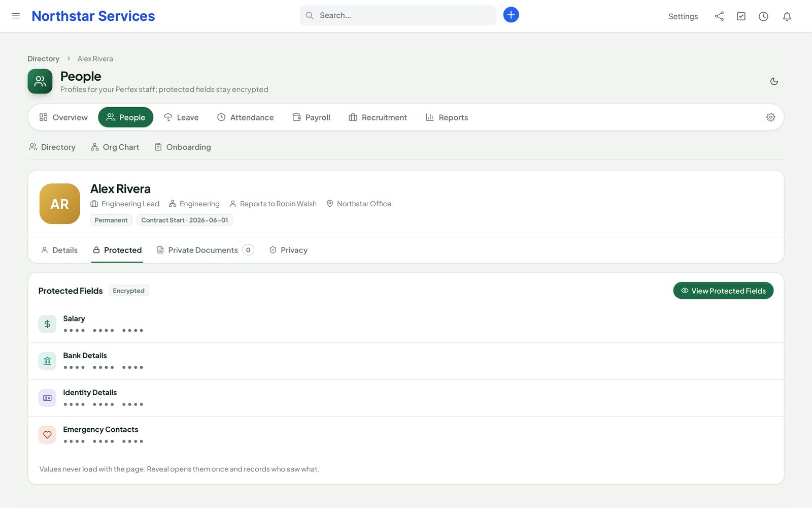Open the notifications bell
Image resolution: width=812 pixels, height=508 pixels.
tap(787, 16)
